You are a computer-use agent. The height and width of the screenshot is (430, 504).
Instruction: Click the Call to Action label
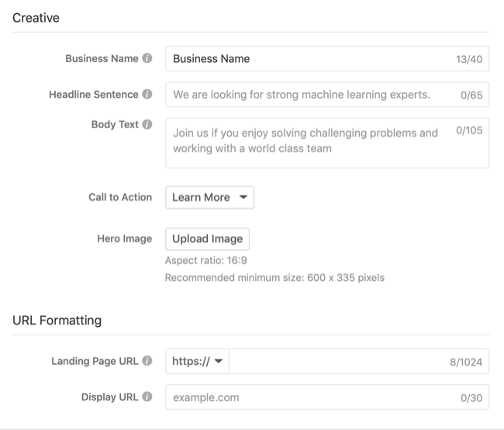pyautogui.click(x=120, y=197)
